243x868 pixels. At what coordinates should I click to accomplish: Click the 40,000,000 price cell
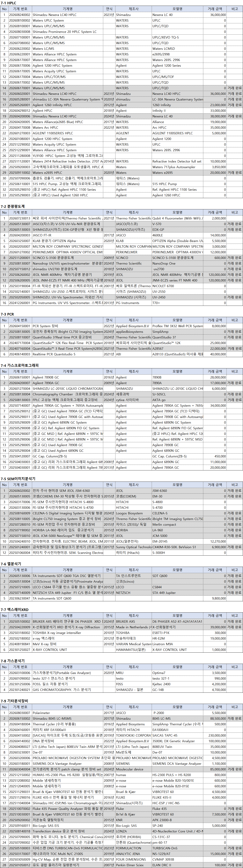(215, 354)
